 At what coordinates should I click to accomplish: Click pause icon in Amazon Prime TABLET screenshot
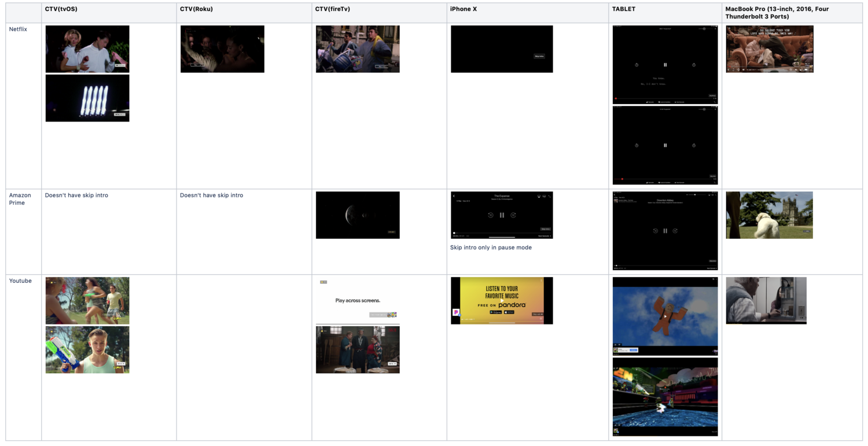pos(665,231)
